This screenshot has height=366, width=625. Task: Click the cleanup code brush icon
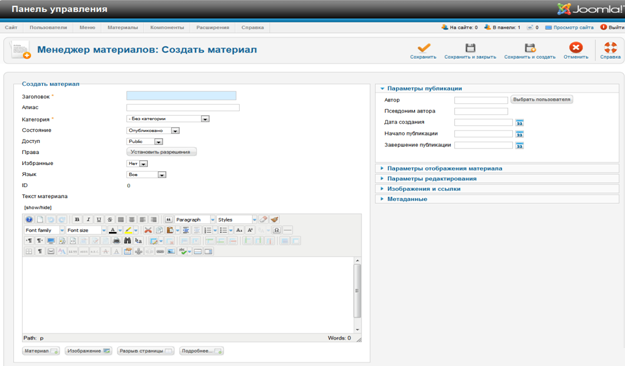pos(275,220)
